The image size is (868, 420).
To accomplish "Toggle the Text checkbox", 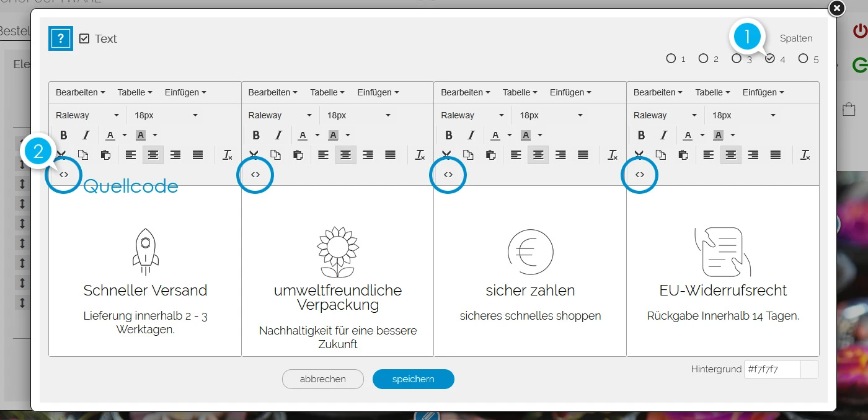I will (85, 38).
